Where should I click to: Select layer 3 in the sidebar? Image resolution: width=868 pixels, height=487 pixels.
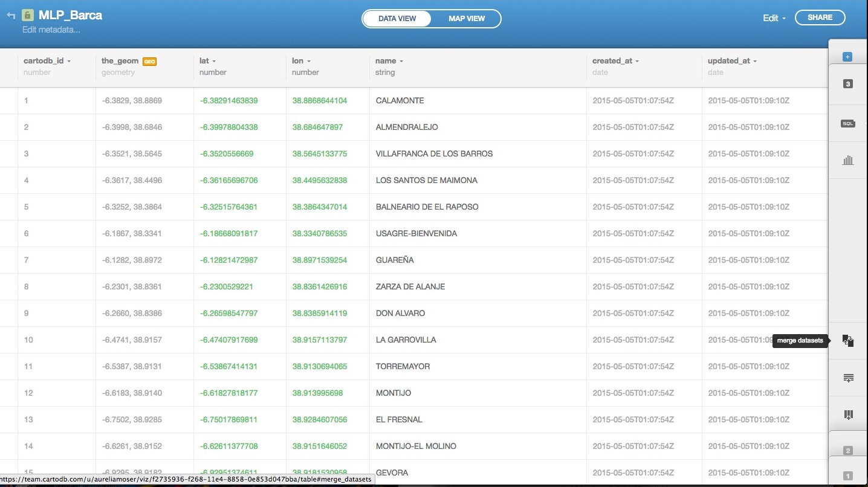(x=847, y=84)
